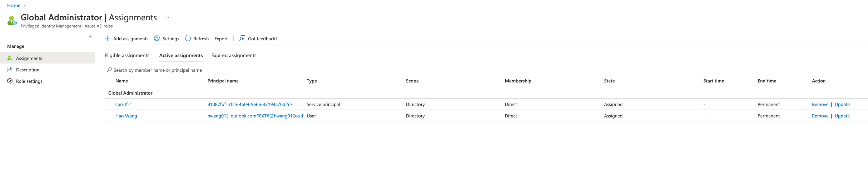Click the Description document icon
868x171 pixels.
coord(10,70)
